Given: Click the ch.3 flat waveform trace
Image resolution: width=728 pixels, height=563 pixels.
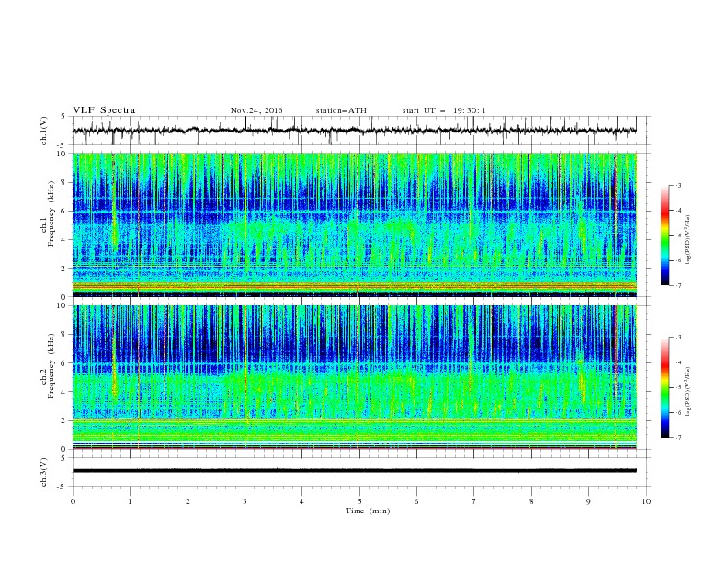Looking at the screenshot, I should (x=354, y=471).
